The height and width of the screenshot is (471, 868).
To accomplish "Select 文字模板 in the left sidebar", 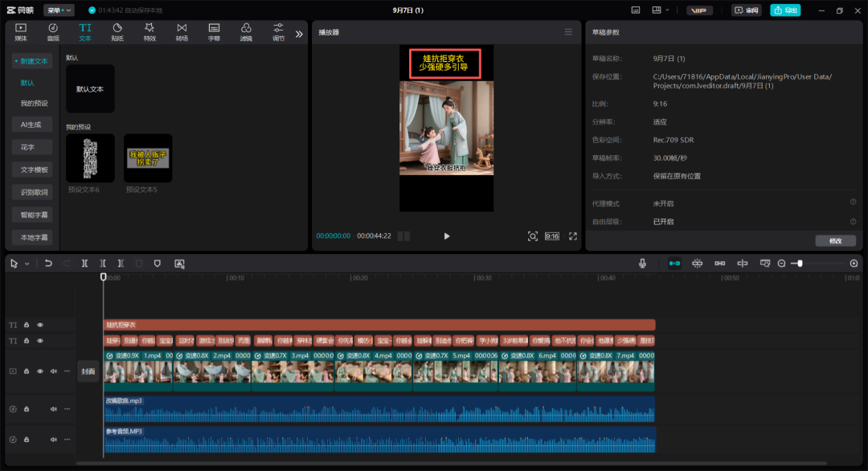I will [35, 170].
